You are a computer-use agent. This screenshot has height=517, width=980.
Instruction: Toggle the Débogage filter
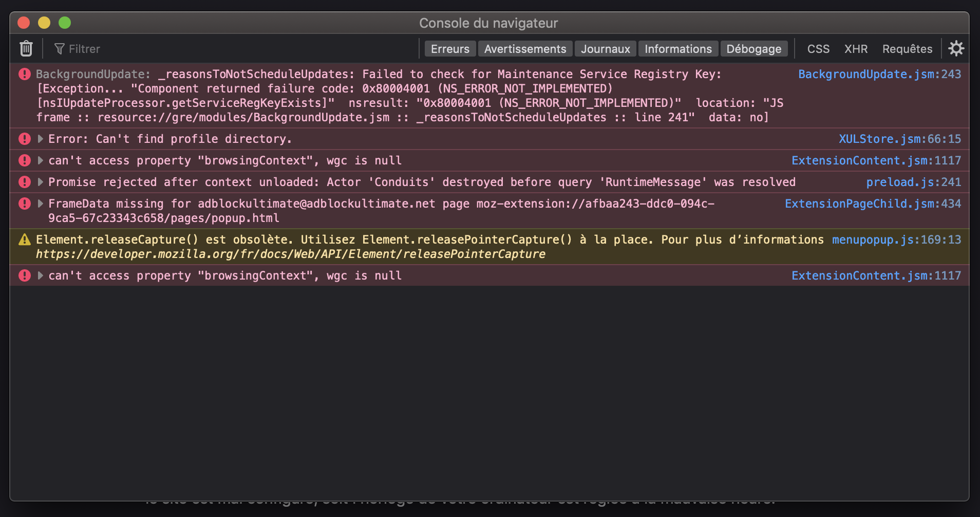pyautogui.click(x=753, y=49)
